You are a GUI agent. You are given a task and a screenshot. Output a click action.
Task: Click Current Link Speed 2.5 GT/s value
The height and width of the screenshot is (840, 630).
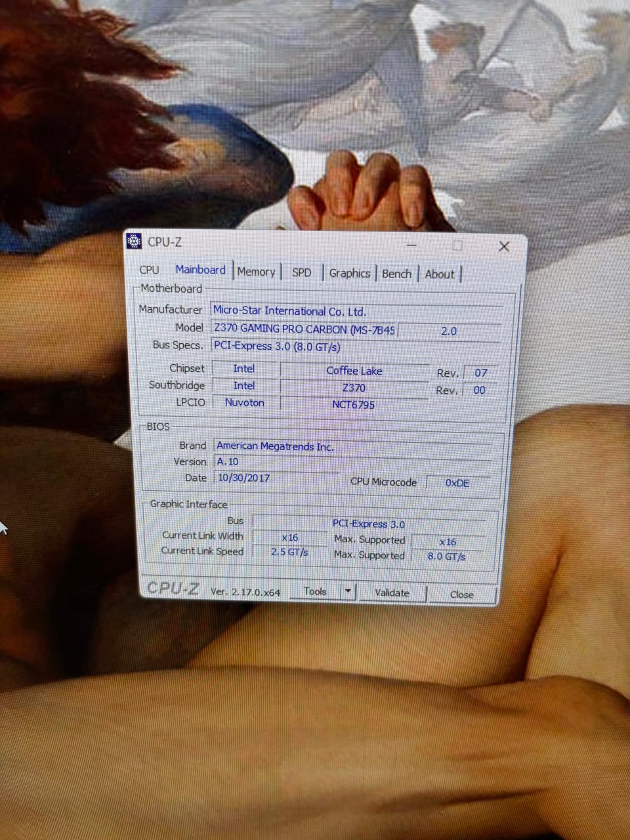(289, 552)
